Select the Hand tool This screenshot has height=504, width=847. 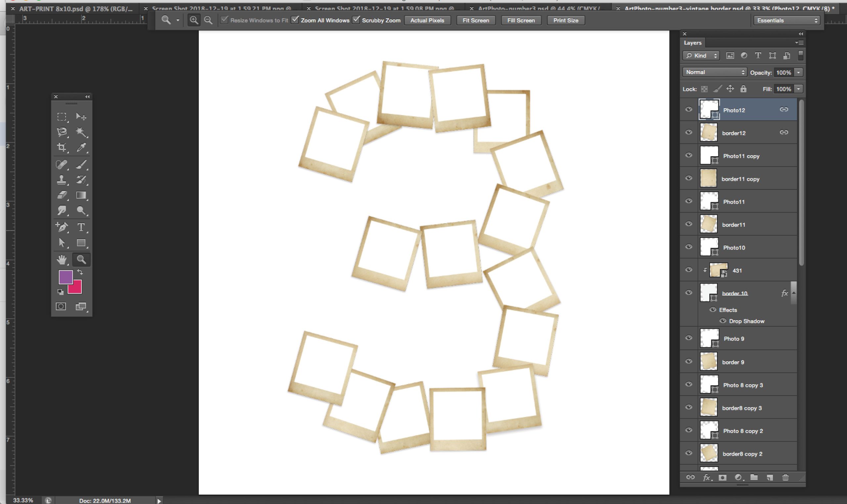pyautogui.click(x=62, y=260)
